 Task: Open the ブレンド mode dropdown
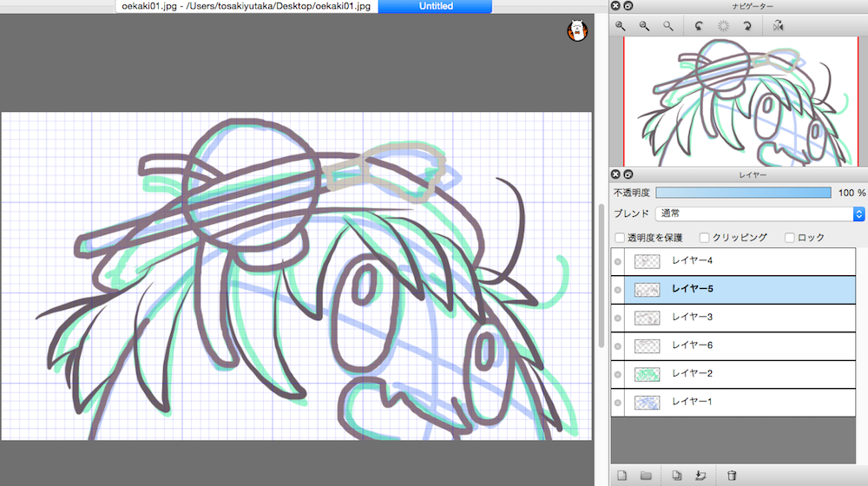(x=759, y=213)
